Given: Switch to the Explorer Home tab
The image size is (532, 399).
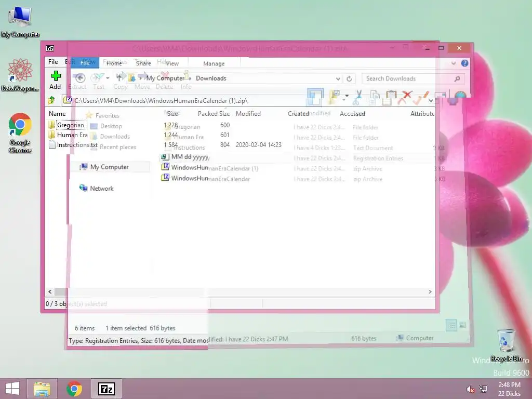Looking at the screenshot, I should point(114,63).
